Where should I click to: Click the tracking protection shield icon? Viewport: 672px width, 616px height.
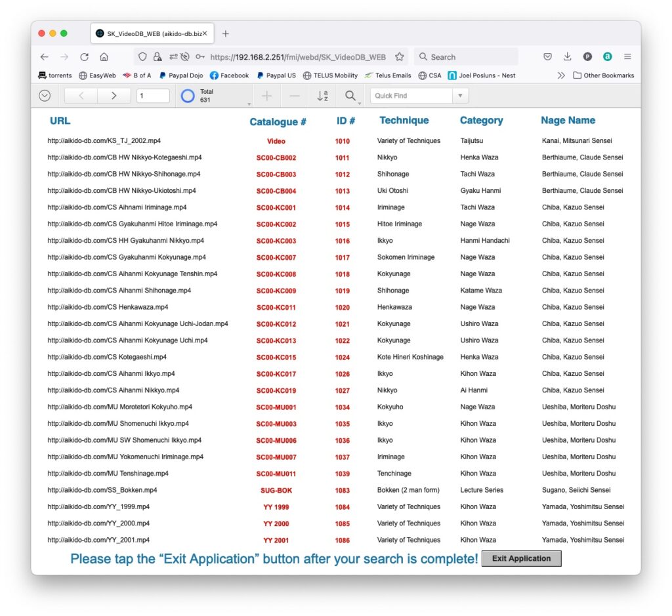[x=142, y=57]
